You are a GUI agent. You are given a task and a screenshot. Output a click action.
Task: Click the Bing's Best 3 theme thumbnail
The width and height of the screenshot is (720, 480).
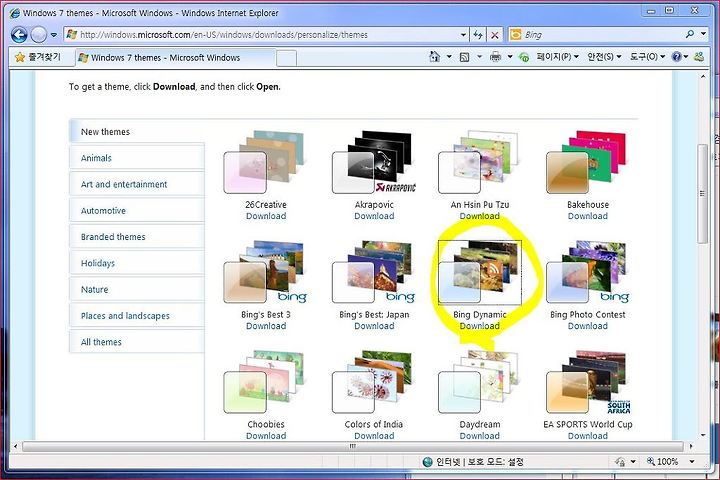264,272
